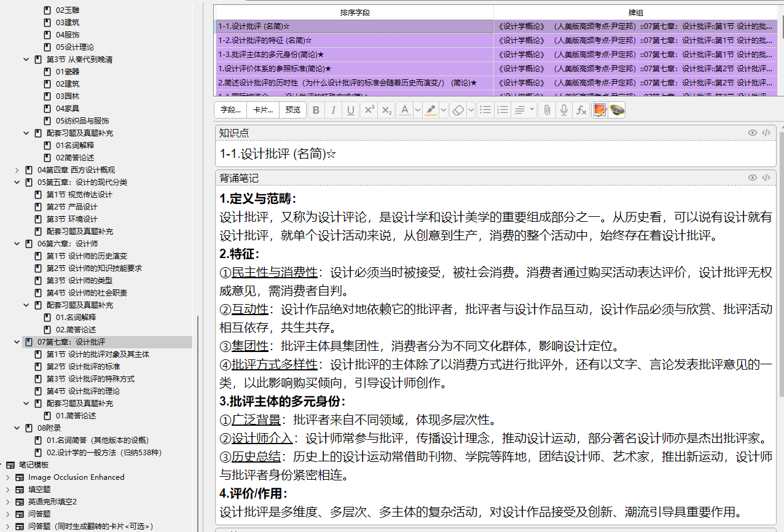
Task: Click the speaker add-on button in toolbar
Action: [617, 110]
